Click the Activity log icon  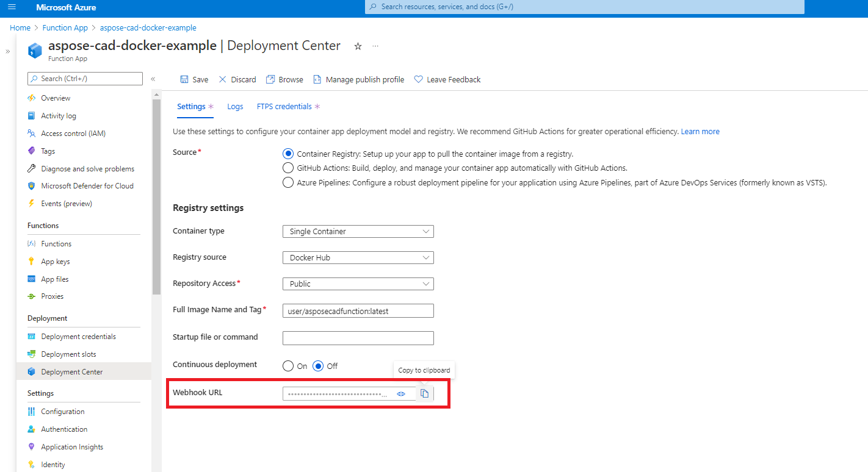point(32,116)
